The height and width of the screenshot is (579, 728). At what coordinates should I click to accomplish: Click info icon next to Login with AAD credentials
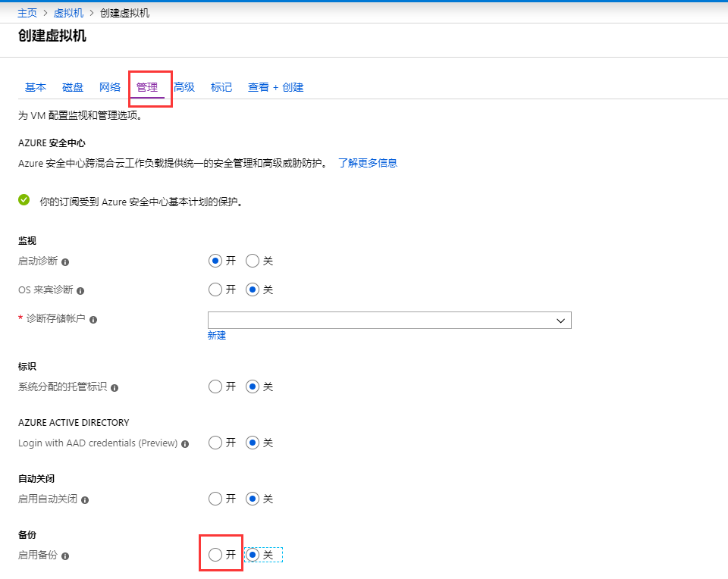pos(185,443)
